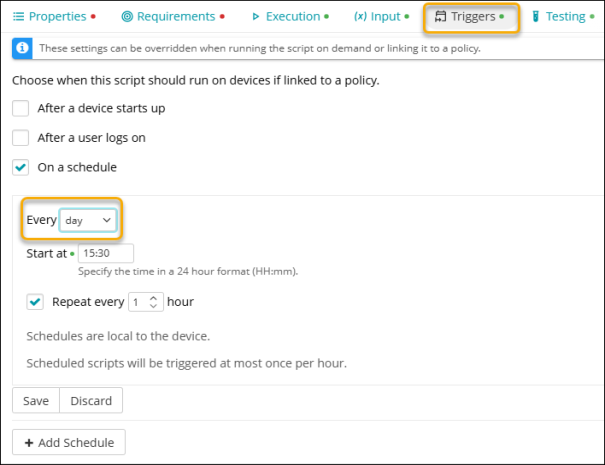Click the Testing flask icon

(x=536, y=17)
